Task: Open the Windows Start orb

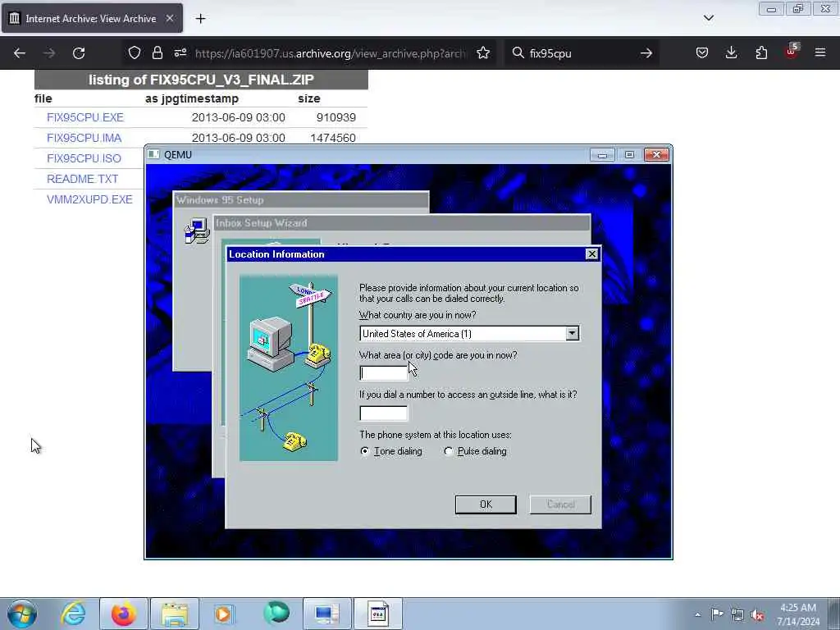Action: point(22,614)
